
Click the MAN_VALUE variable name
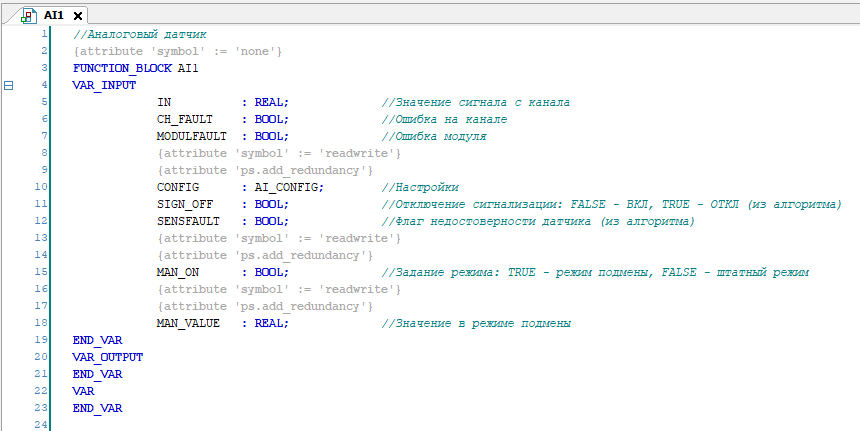(x=189, y=323)
